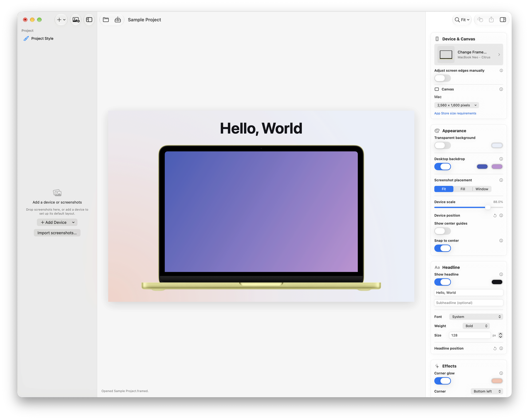The width and height of the screenshot is (529, 420).
Task: Click Add Device button
Action: tap(57, 223)
